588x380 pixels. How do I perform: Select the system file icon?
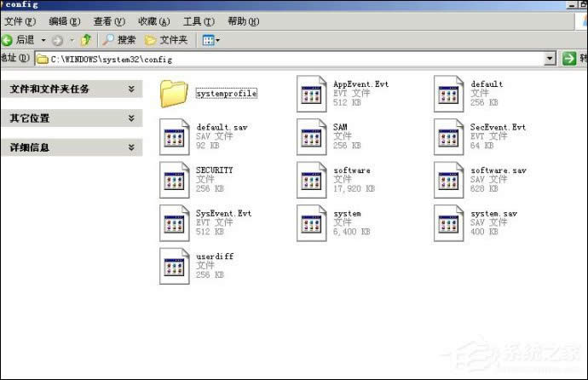311,223
